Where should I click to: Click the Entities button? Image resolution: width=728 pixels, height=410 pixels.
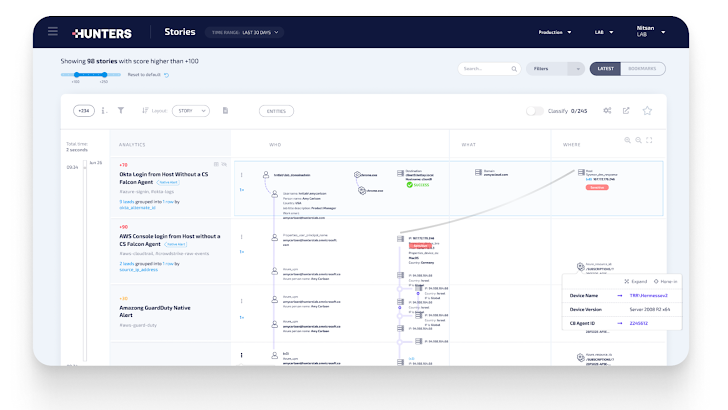tap(276, 111)
